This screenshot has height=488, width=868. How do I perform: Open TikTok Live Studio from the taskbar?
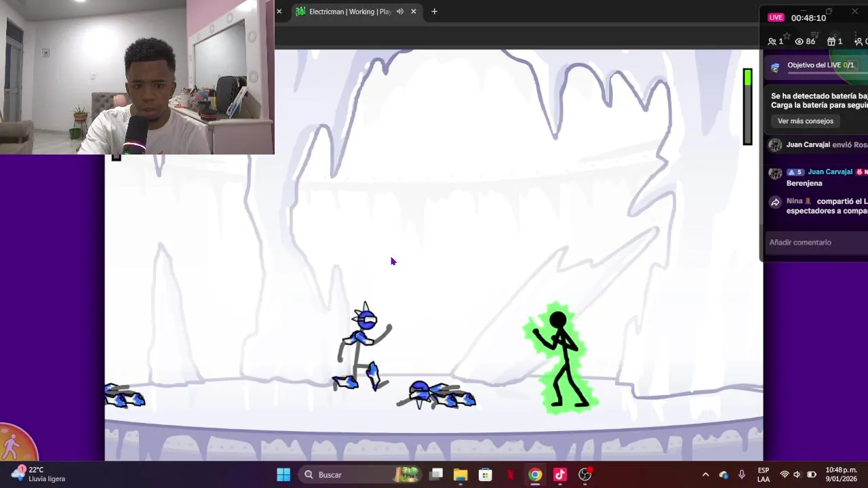coord(560,474)
